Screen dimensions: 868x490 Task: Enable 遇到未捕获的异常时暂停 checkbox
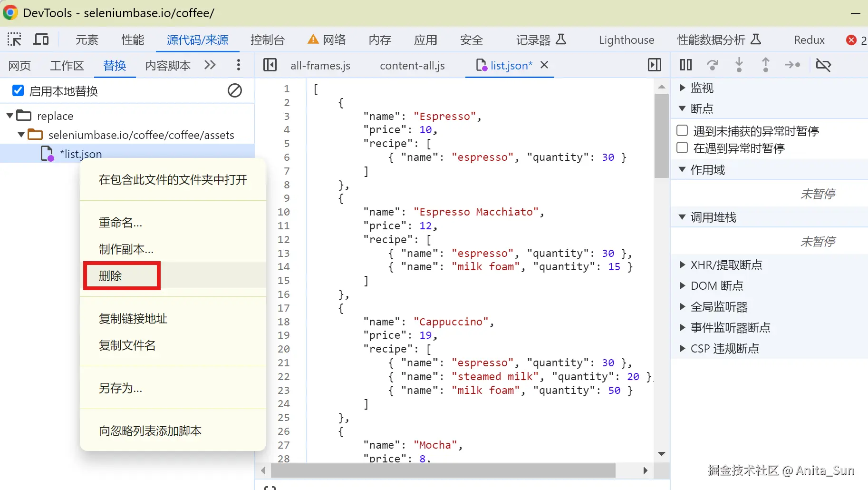coord(682,130)
